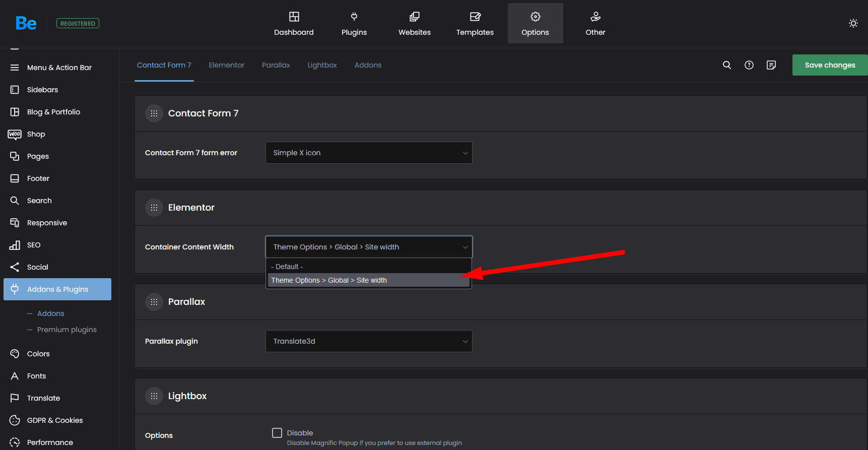Click the Social share icon
This screenshot has width=868, height=450.
point(15,267)
